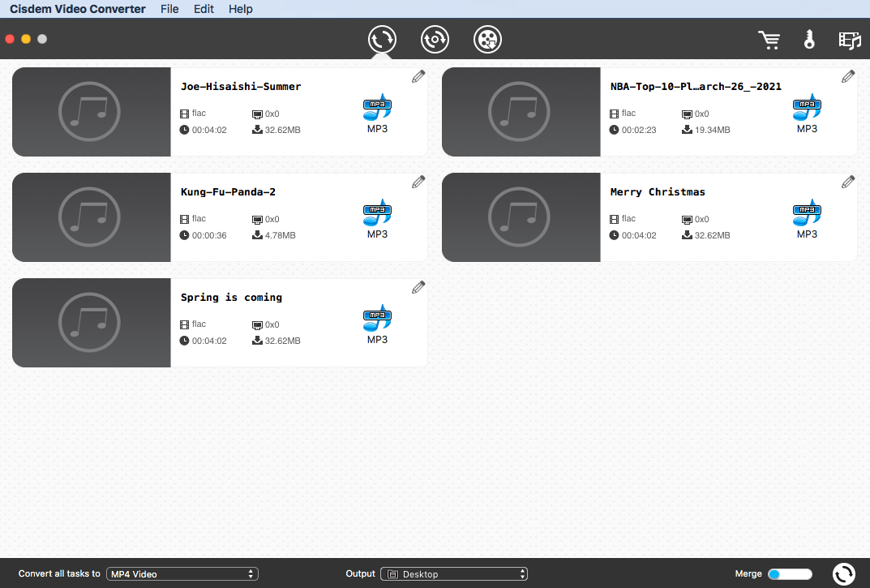Viewport: 870px width, 588px height.
Task: Open the Edit menu
Action: click(x=204, y=9)
